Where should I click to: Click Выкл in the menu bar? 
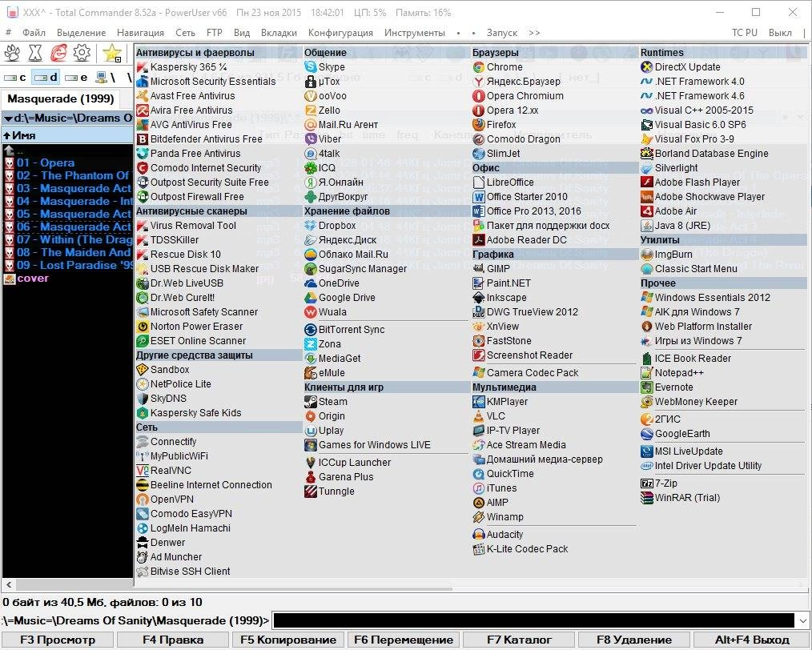[780, 33]
